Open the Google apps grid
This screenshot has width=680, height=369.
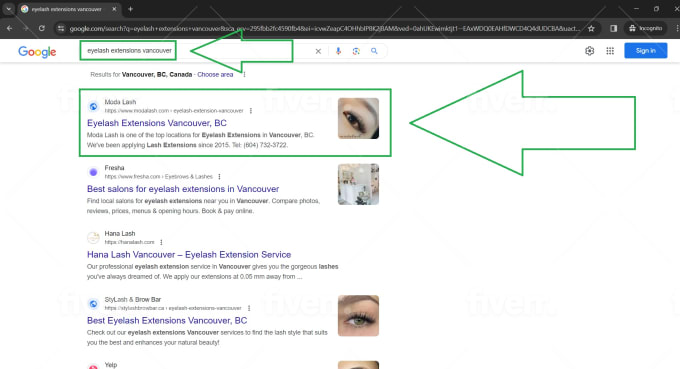(x=610, y=51)
